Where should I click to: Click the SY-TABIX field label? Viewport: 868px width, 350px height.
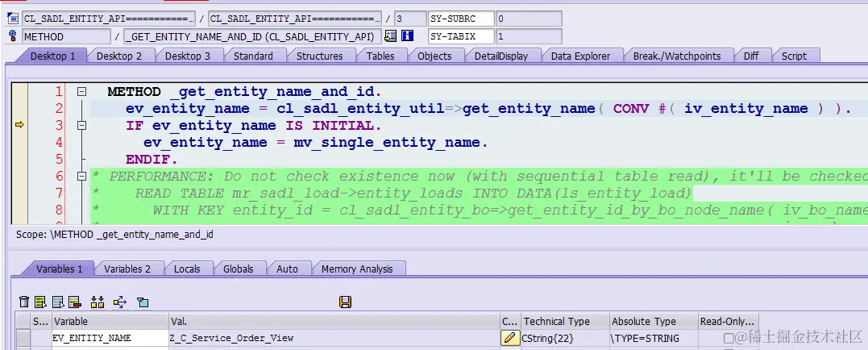461,36
